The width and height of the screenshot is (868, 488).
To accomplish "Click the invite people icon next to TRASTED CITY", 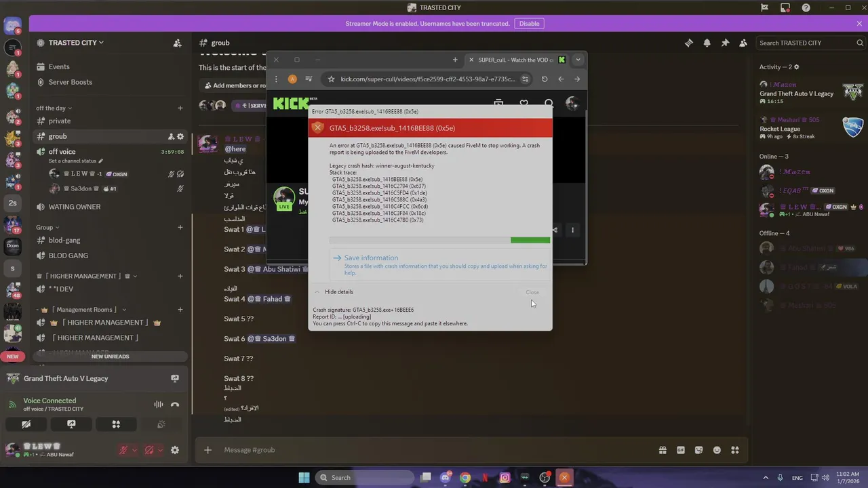I will coord(178,43).
